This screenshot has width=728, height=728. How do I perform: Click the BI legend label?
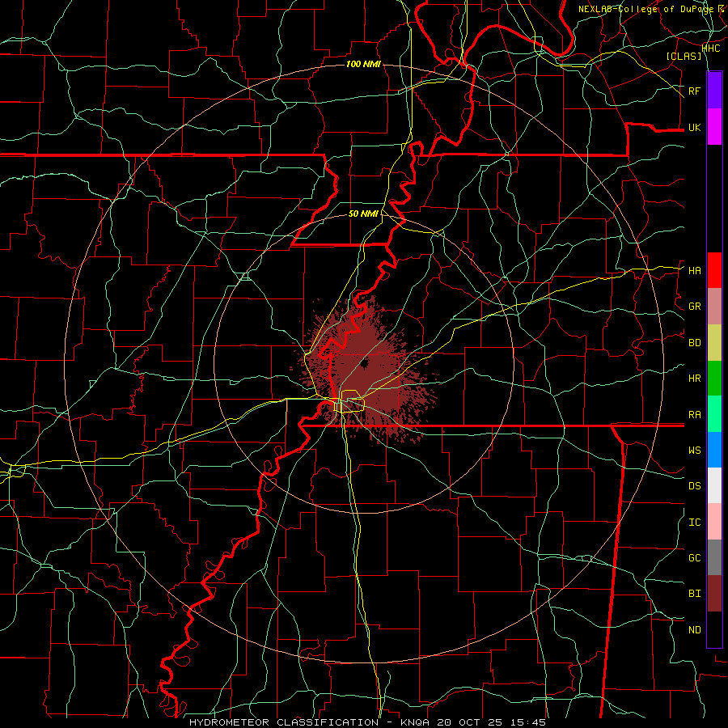[694, 594]
